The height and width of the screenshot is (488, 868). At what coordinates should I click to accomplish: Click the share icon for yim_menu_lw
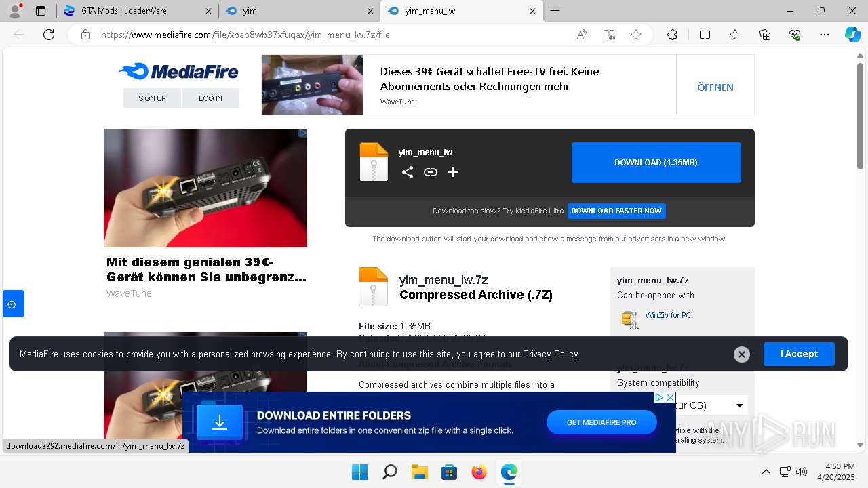(x=408, y=172)
